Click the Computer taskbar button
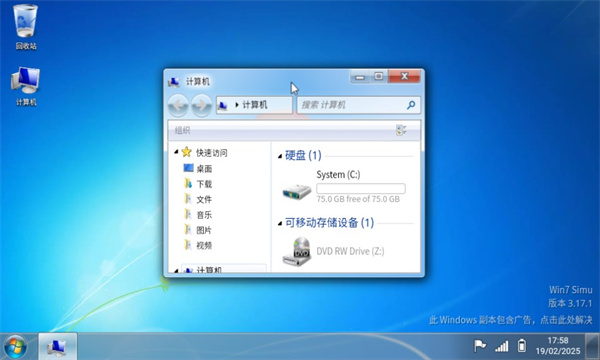The image size is (600, 360). pyautogui.click(x=57, y=347)
